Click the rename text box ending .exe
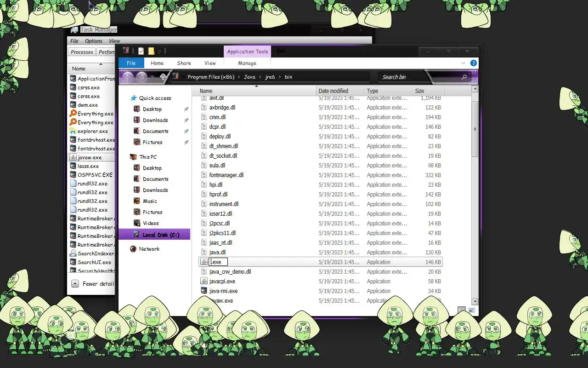Viewport: 588px width, 368px height. click(218, 262)
